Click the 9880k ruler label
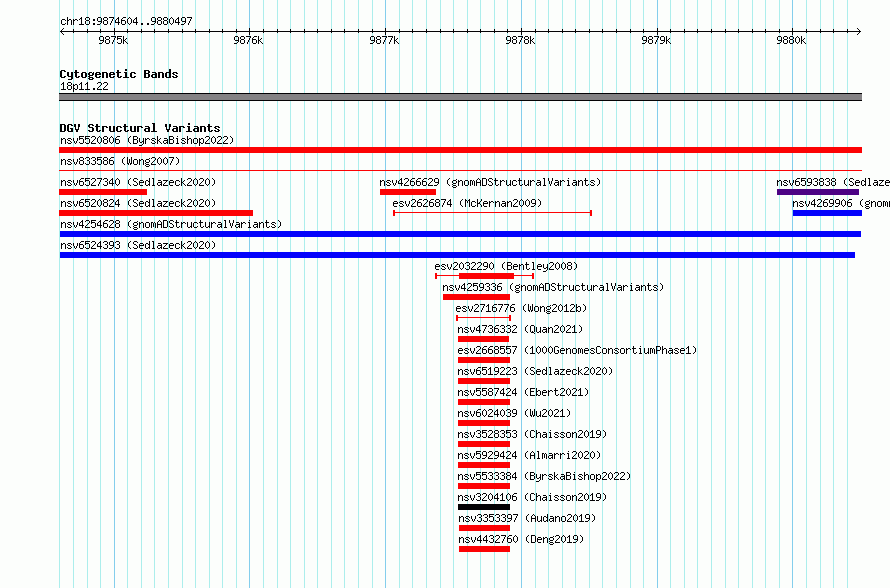Screen dimensions: 890x588 click(x=791, y=40)
